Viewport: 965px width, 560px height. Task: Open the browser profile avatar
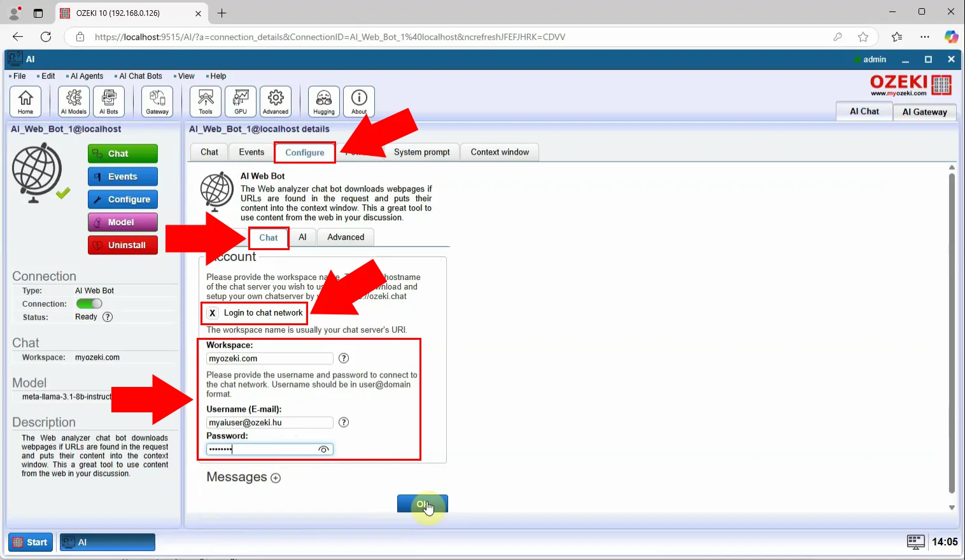tap(14, 13)
